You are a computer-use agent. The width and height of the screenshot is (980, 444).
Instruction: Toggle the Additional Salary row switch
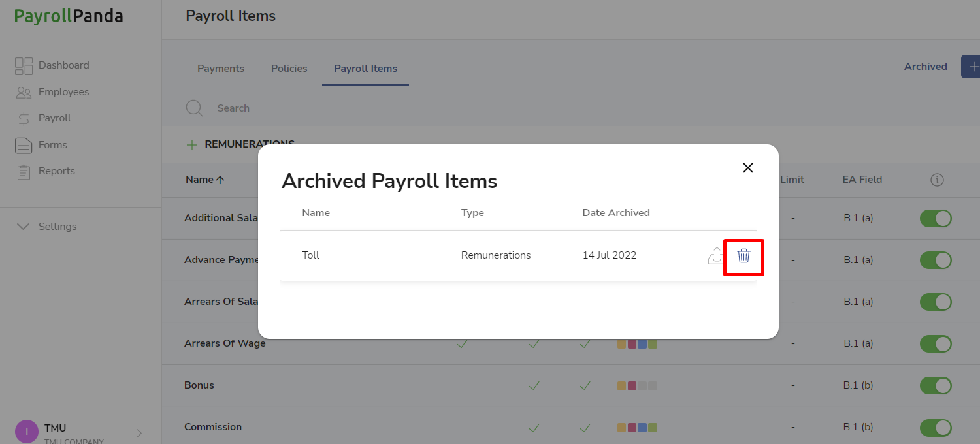click(936, 218)
